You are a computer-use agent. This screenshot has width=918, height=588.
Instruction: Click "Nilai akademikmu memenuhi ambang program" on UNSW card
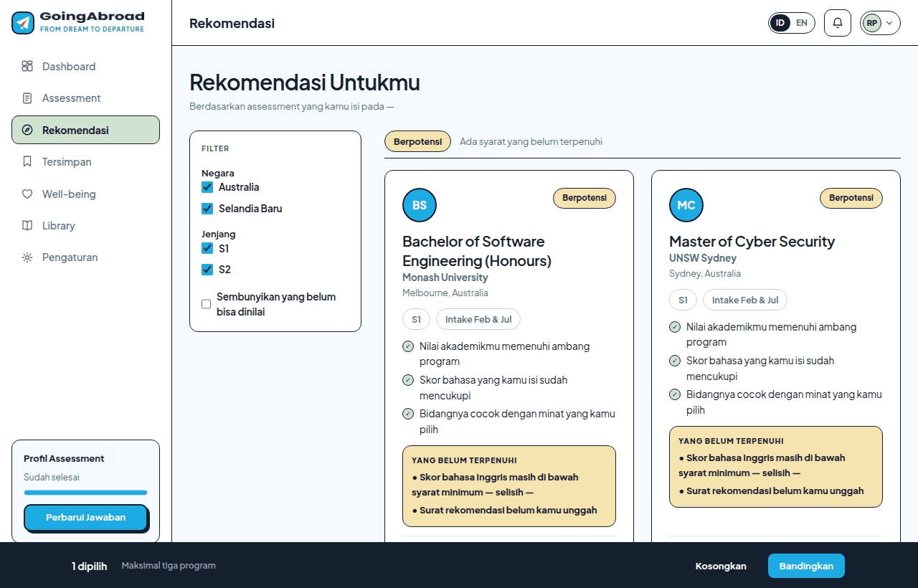pyautogui.click(x=772, y=334)
